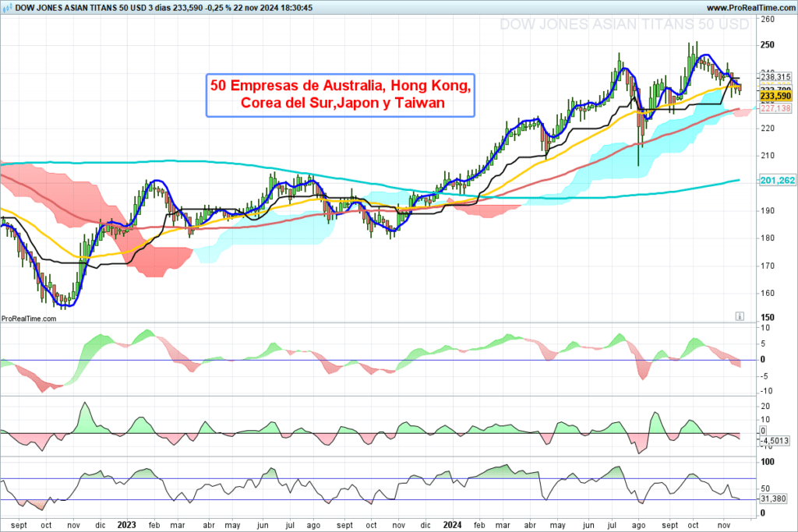Click the 260 price axis label
The width and height of the screenshot is (798, 532).
pos(768,19)
